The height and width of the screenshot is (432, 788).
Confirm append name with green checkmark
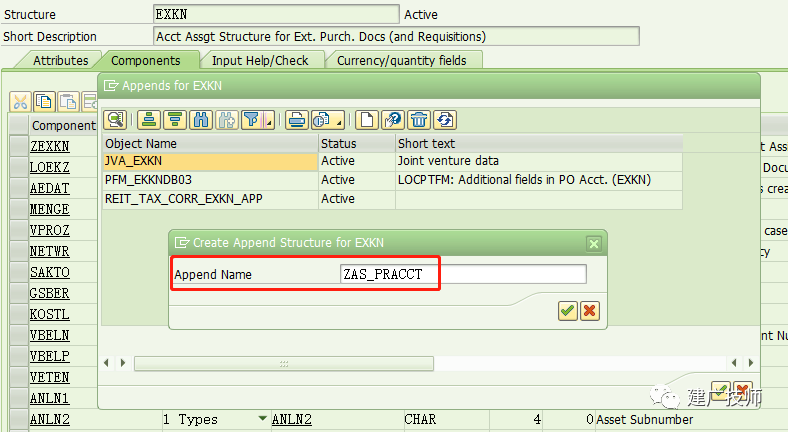[x=568, y=311]
